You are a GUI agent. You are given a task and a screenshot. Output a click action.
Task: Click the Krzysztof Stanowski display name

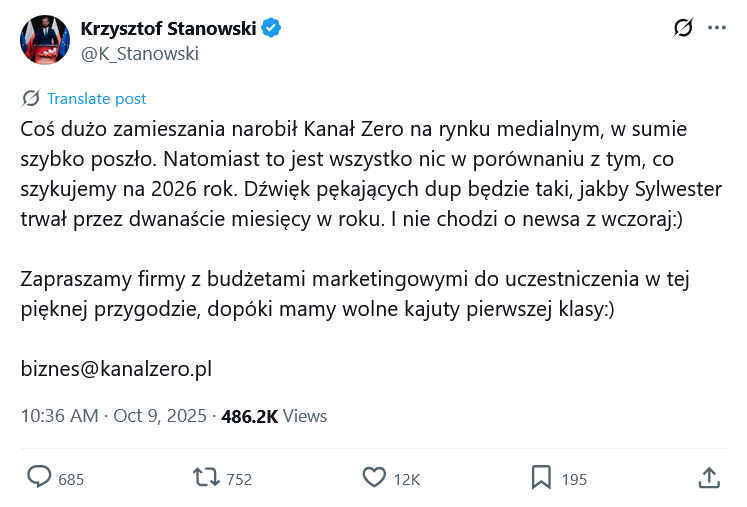[x=168, y=29]
